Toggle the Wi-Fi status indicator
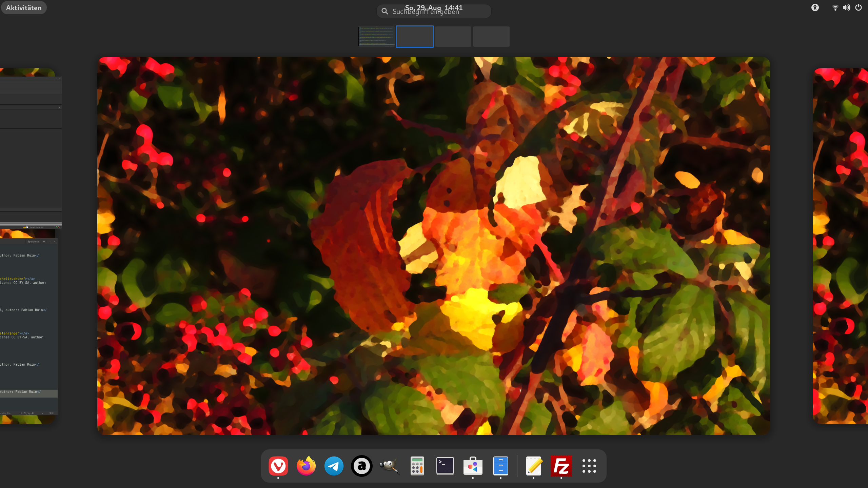Screen dimensions: 868x488 pos(834,7)
